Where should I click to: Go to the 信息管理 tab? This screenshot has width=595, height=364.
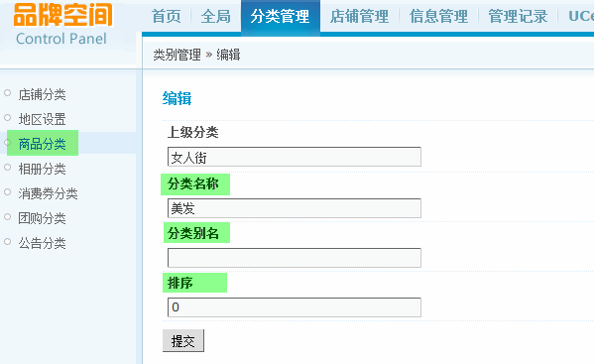click(x=438, y=16)
